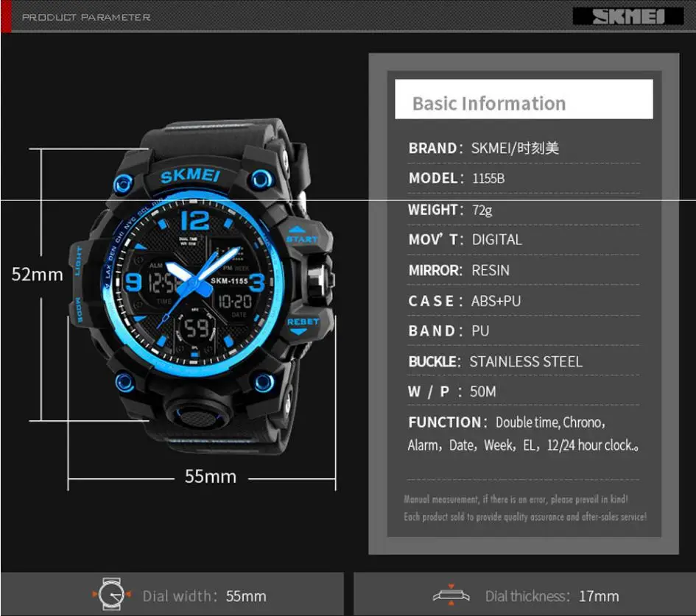
Task: Click the 12/24 hour clock text
Action: (593, 445)
